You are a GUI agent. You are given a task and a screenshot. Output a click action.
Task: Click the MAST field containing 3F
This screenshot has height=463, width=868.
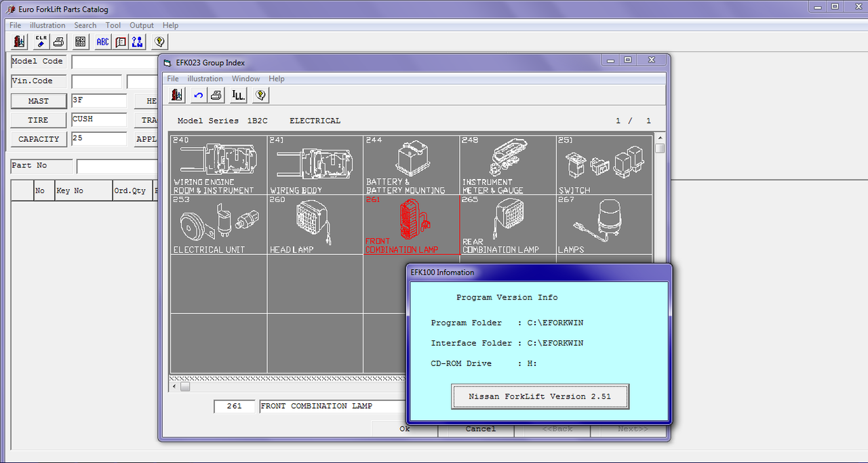point(99,101)
